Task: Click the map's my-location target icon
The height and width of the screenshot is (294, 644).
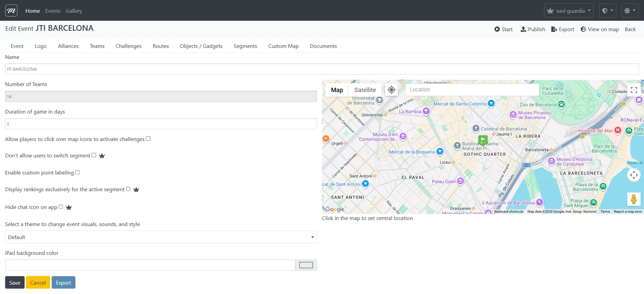Action: pos(391,90)
